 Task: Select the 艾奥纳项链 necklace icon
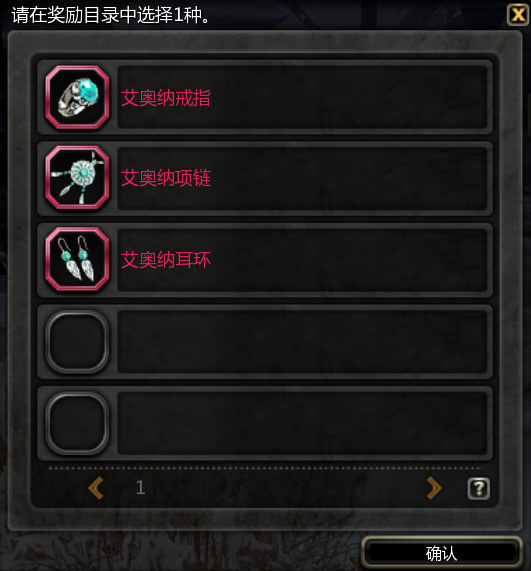[77, 178]
